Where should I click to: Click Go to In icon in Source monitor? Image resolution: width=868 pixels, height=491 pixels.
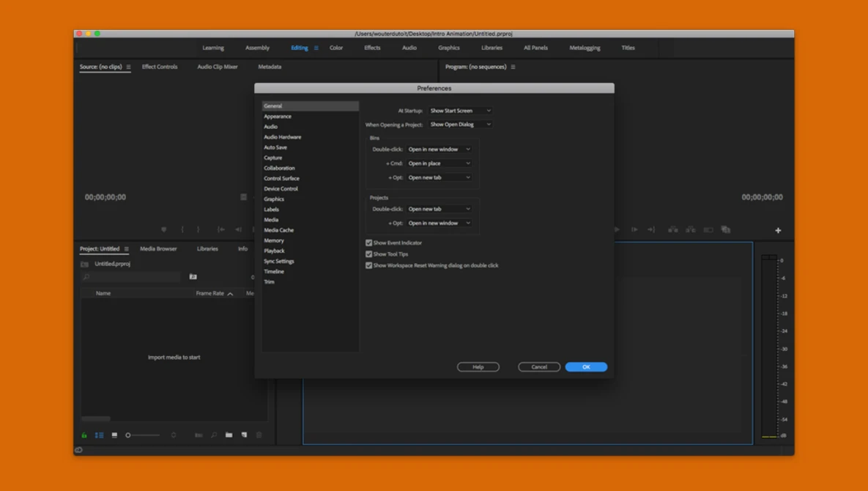click(221, 229)
